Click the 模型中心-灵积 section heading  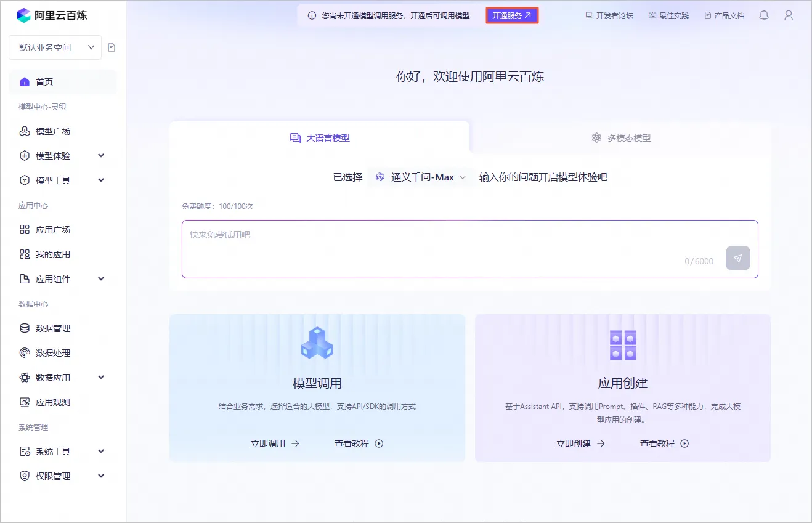[43, 107]
